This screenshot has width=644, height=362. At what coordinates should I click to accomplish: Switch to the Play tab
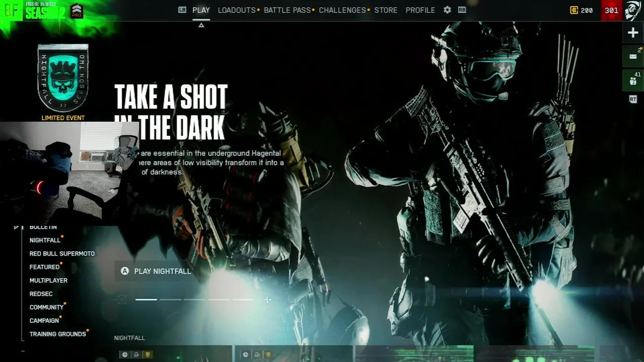click(201, 10)
